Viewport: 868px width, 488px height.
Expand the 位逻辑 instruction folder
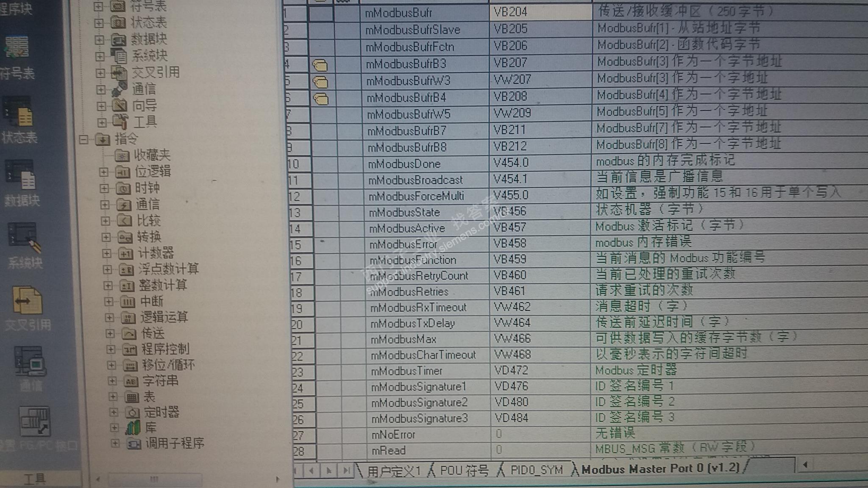(104, 172)
